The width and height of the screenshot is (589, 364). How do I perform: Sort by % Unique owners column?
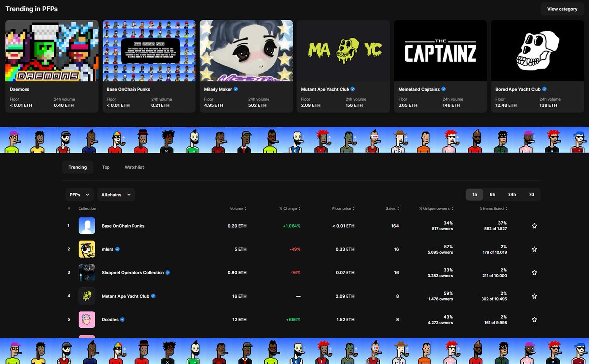tap(436, 208)
